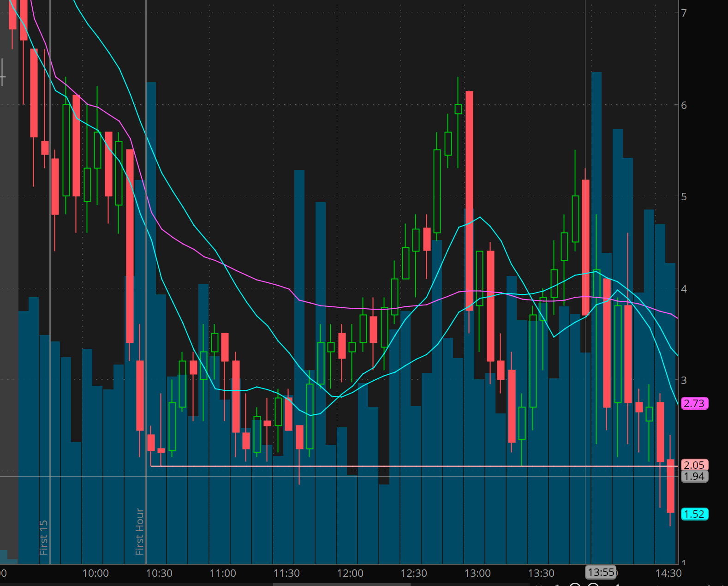Click the 10:30 time axis label
Image resolution: width=728 pixels, height=586 pixels.
pyautogui.click(x=159, y=573)
